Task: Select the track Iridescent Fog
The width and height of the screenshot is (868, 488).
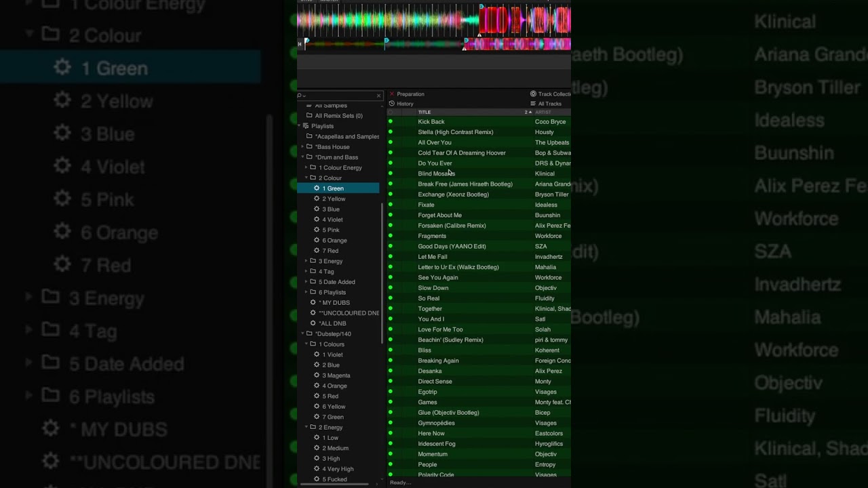Action: 437,444
